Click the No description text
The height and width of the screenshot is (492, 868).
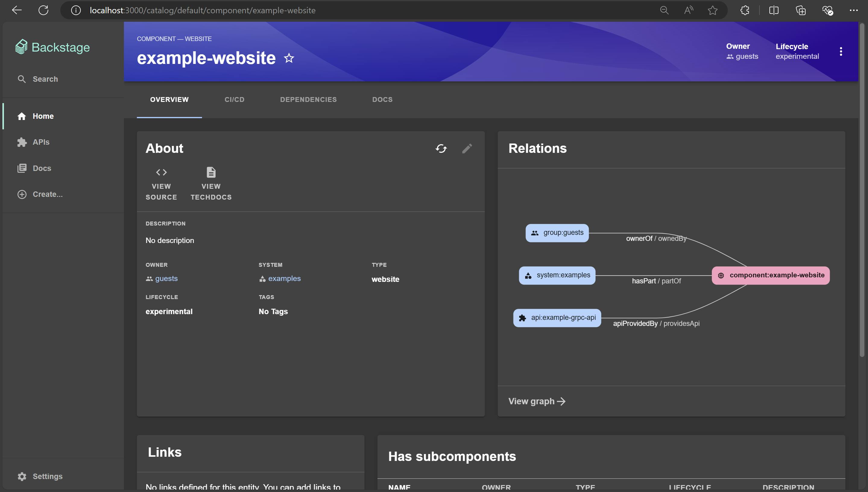[x=170, y=240]
